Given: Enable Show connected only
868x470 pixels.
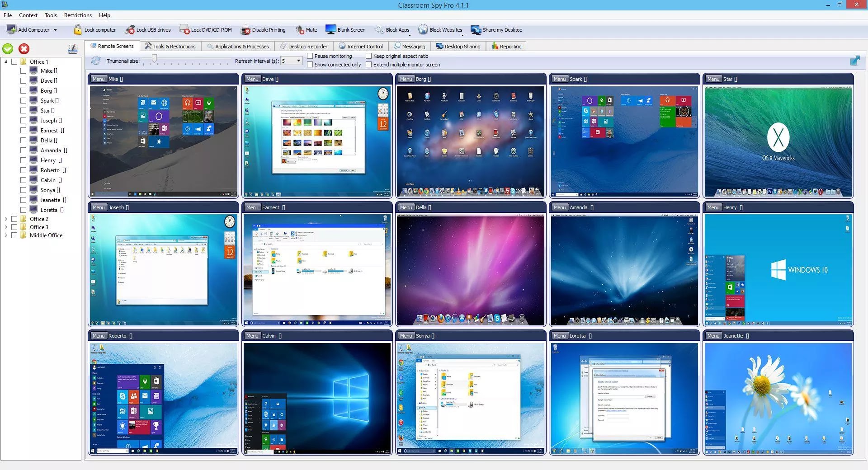Looking at the screenshot, I should pos(311,65).
